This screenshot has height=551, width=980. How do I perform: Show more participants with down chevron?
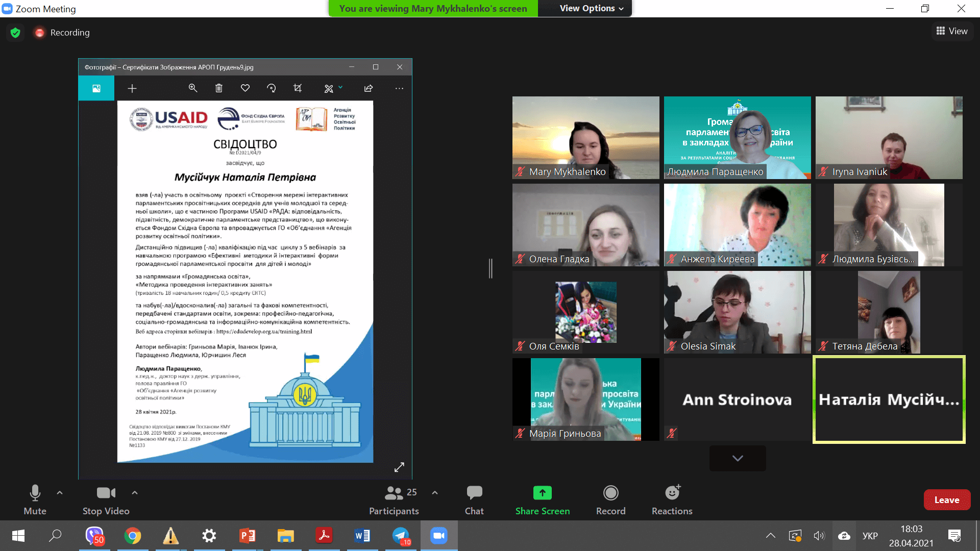(737, 458)
